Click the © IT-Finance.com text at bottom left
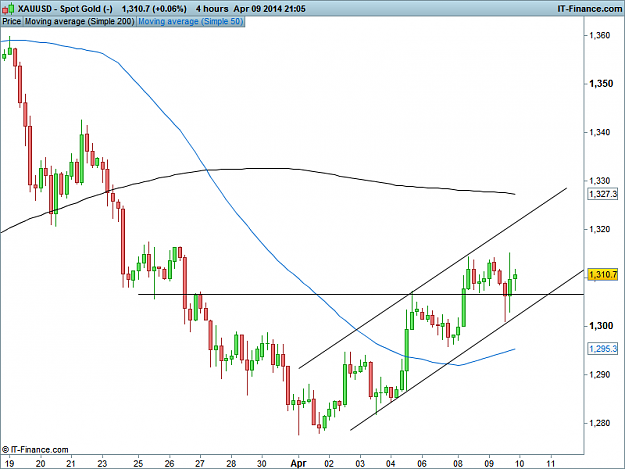The width and height of the screenshot is (625, 469). point(35,450)
